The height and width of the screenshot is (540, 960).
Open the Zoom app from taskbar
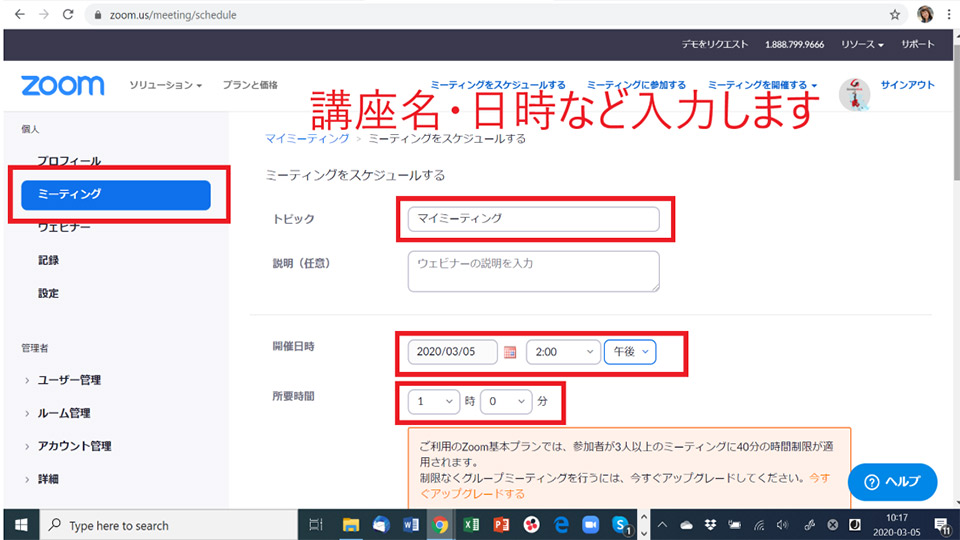(x=590, y=525)
